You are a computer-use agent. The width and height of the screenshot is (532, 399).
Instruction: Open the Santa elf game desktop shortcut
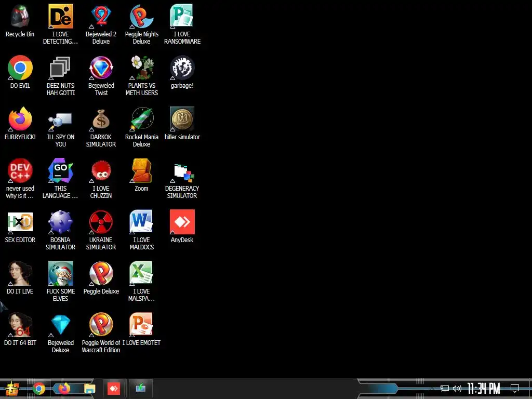coord(60,282)
